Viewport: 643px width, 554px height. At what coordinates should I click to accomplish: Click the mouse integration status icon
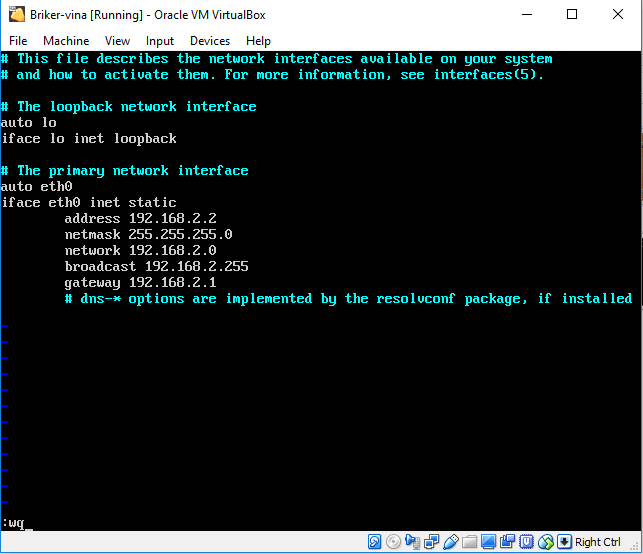tap(546, 542)
